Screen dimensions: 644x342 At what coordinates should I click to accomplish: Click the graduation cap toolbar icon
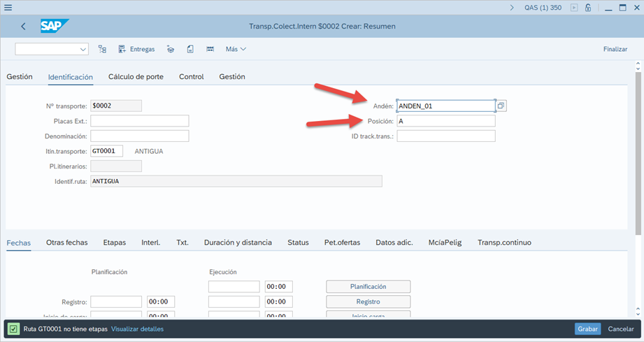(x=171, y=49)
